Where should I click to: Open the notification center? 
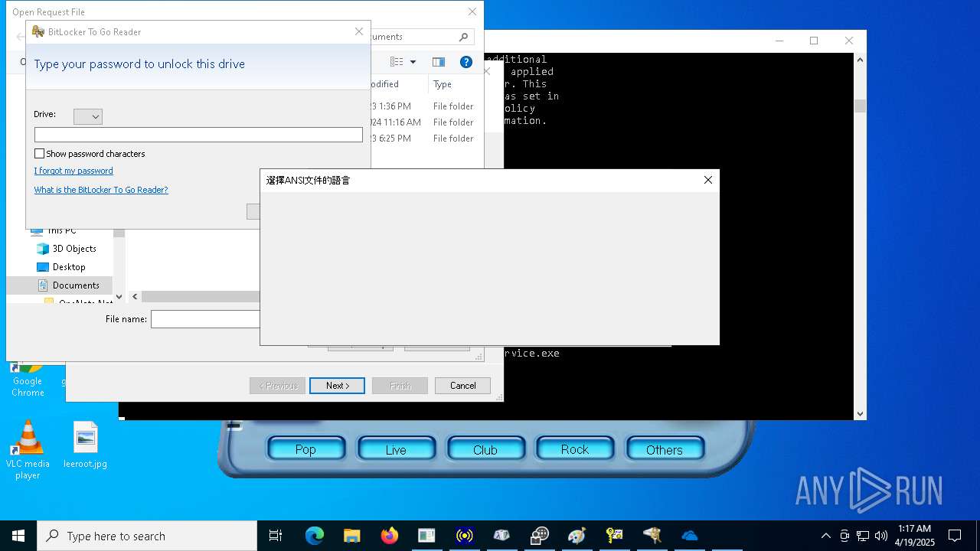point(955,536)
